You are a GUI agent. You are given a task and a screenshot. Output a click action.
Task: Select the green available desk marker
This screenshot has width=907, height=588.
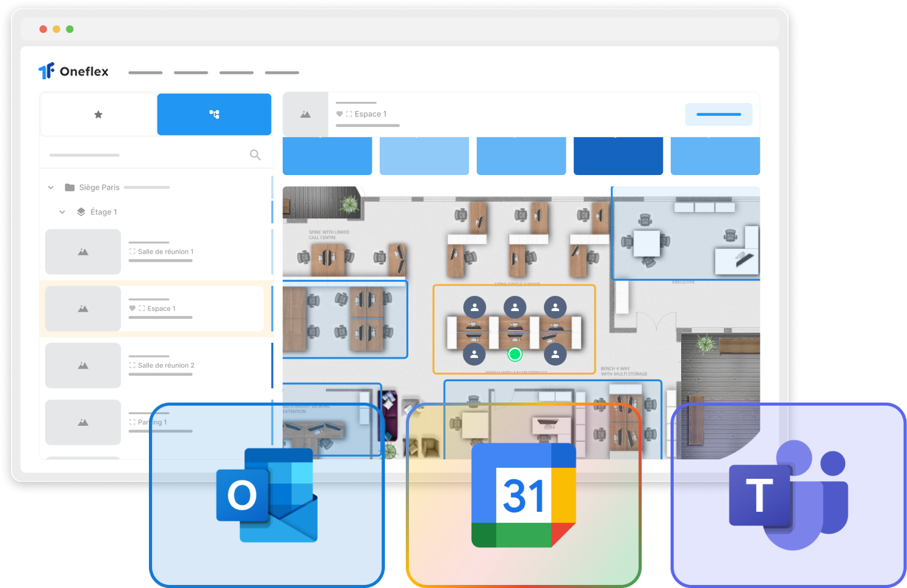point(515,354)
